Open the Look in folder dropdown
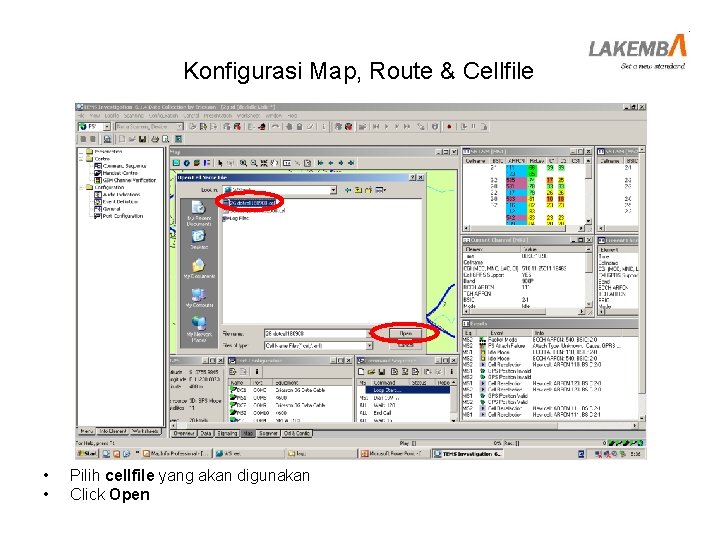This screenshot has height=540, width=720. (333, 190)
